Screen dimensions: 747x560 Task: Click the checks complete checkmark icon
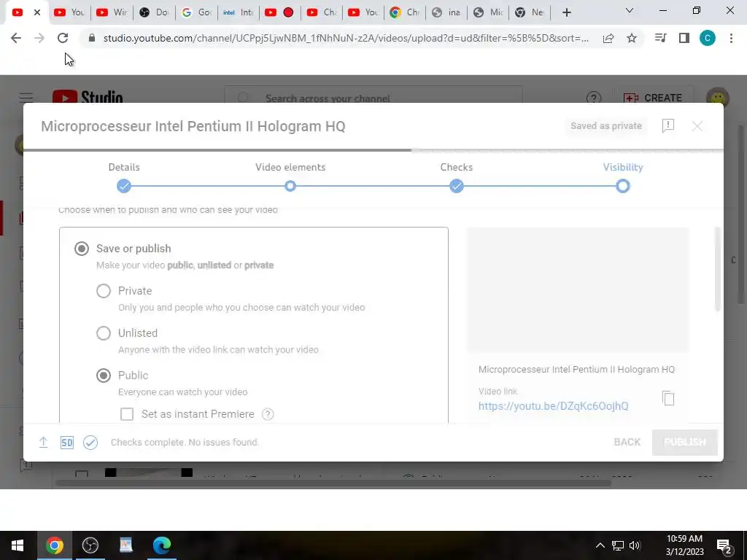point(90,443)
